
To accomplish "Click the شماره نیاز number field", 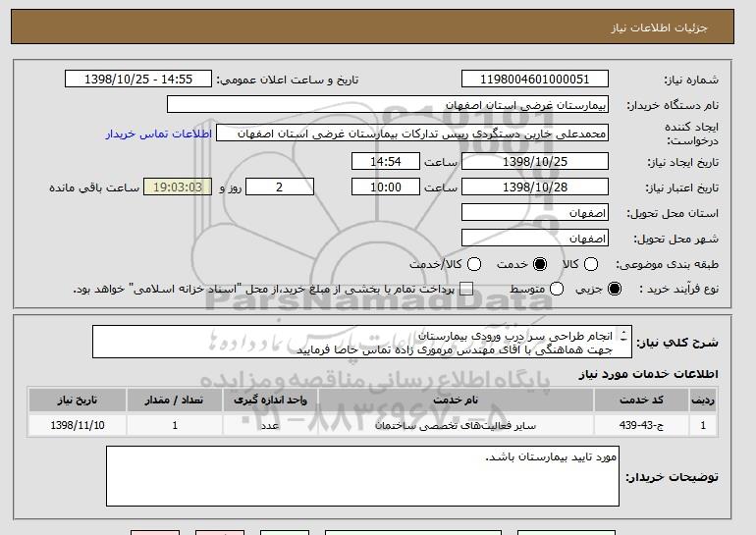I will [x=535, y=80].
